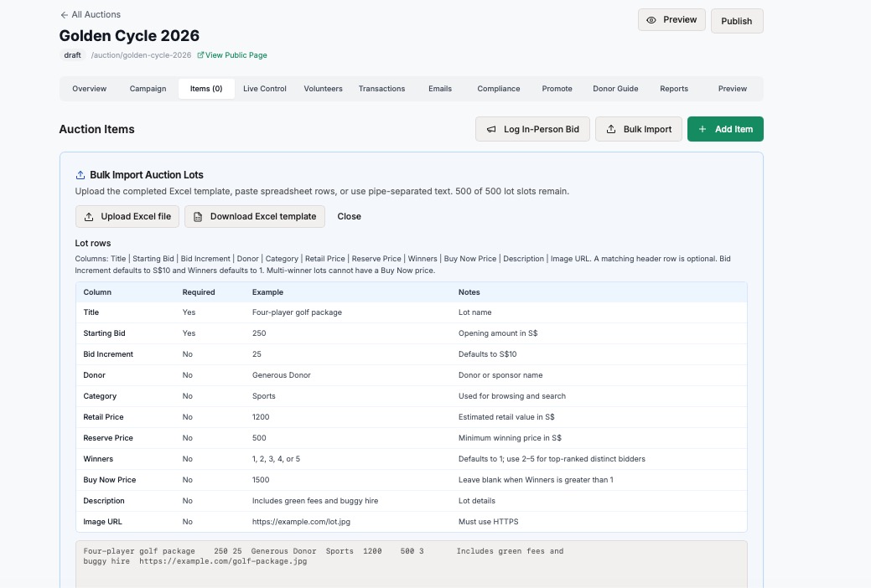Click the Publish button
The image size is (871, 588).
(737, 21)
